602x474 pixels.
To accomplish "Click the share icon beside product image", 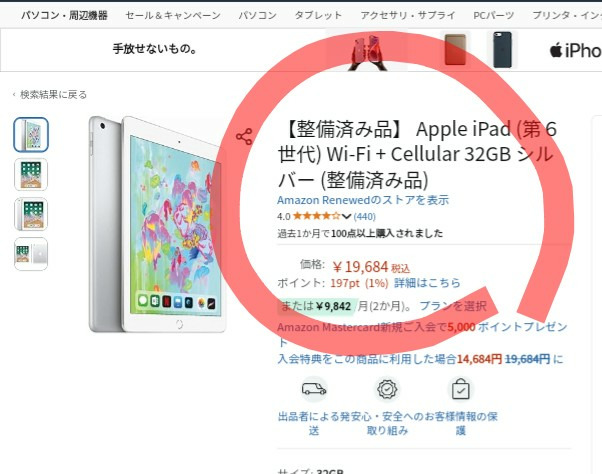I will point(244,137).
